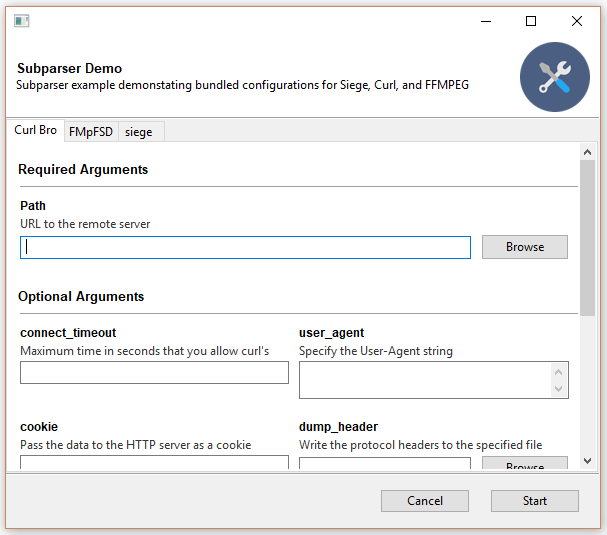Screen dimensions: 607x535
Task: Click the connect_timeout text field
Action: pyautogui.click(x=154, y=373)
